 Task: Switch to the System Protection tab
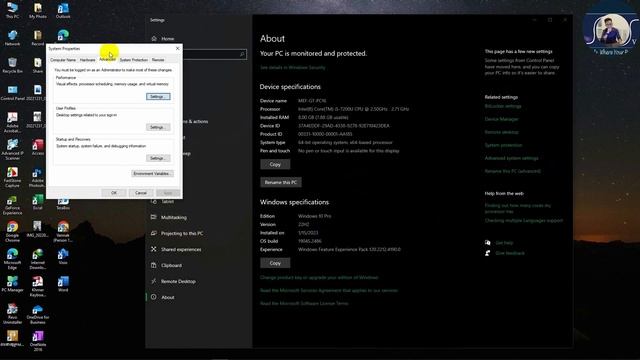133,60
